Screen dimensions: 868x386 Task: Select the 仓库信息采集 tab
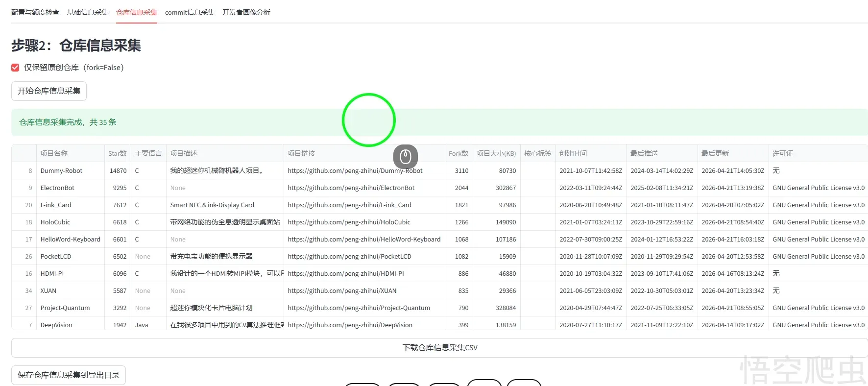[137, 12]
